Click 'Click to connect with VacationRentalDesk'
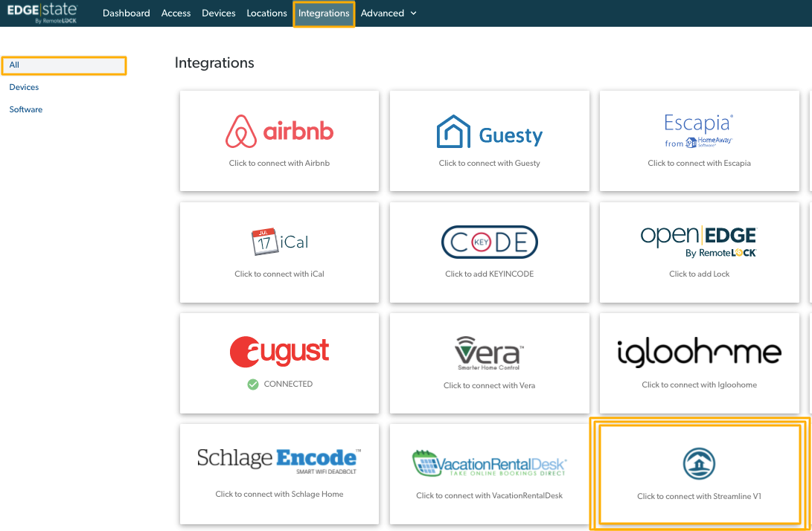Screen dimensions: 812x531 [x=490, y=496]
